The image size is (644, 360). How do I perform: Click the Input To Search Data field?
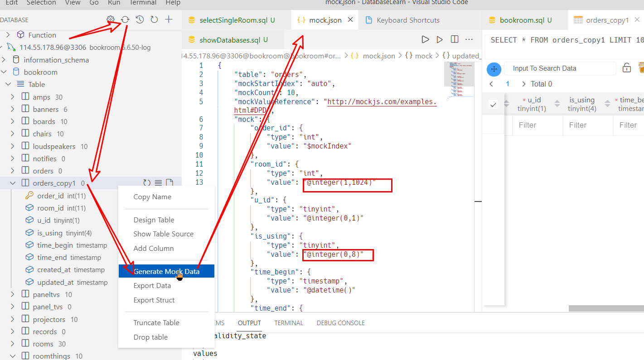[560, 68]
